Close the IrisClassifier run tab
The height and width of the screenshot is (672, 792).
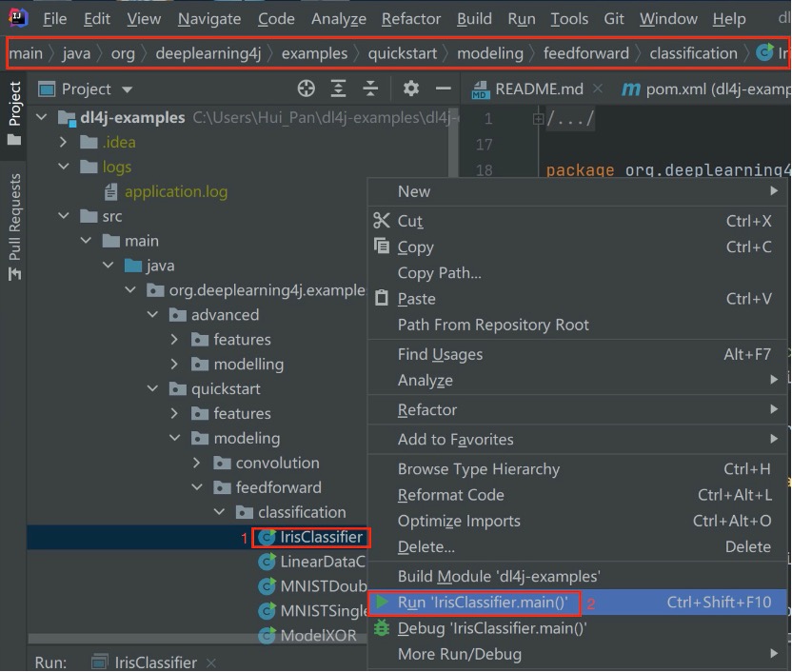pos(211,662)
